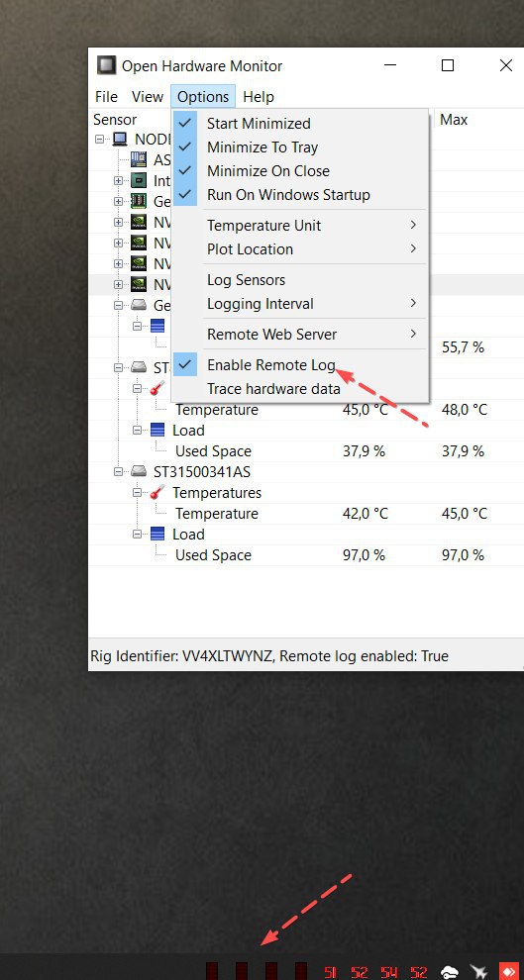Open the Help menu

[x=259, y=97]
